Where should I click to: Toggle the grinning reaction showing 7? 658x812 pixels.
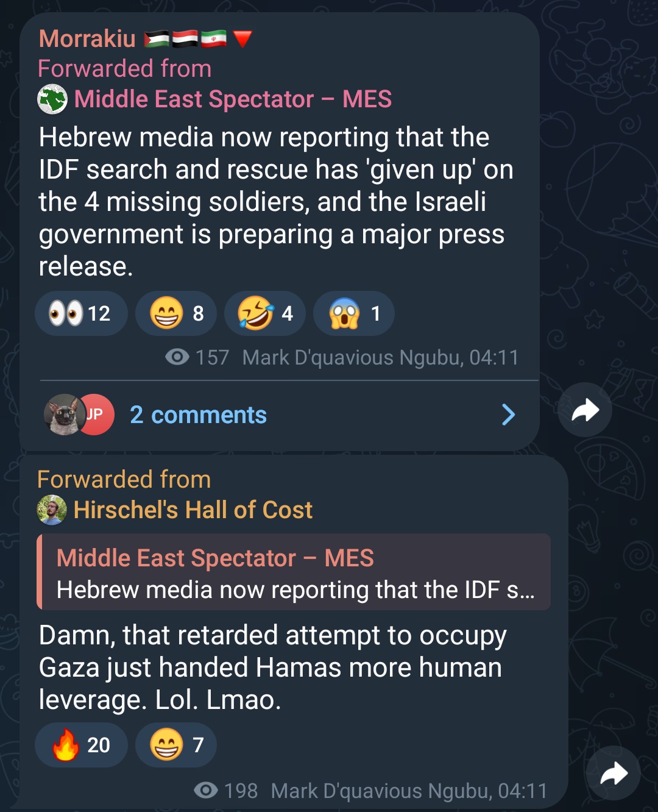tap(176, 745)
